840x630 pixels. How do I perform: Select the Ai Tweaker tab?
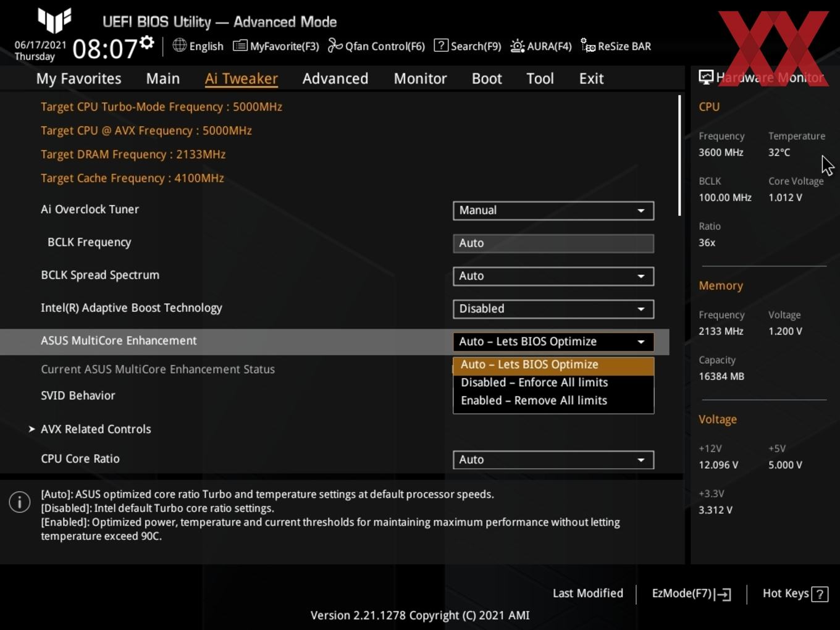(241, 78)
